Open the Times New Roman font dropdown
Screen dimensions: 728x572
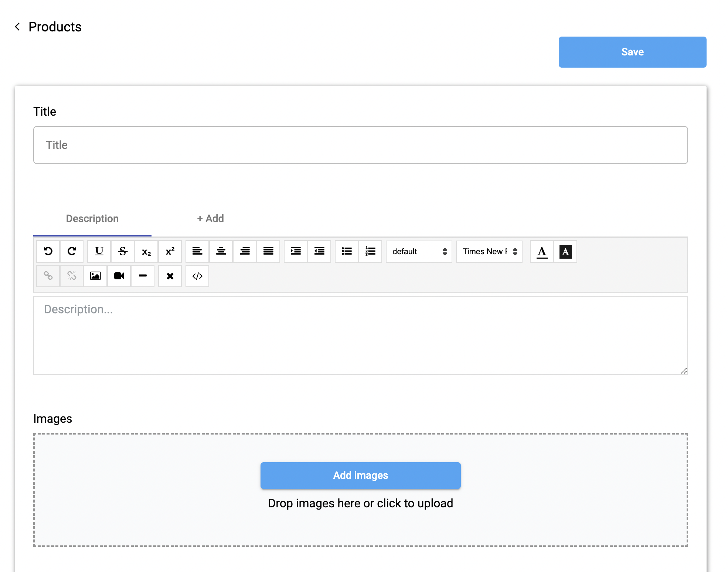coord(489,251)
